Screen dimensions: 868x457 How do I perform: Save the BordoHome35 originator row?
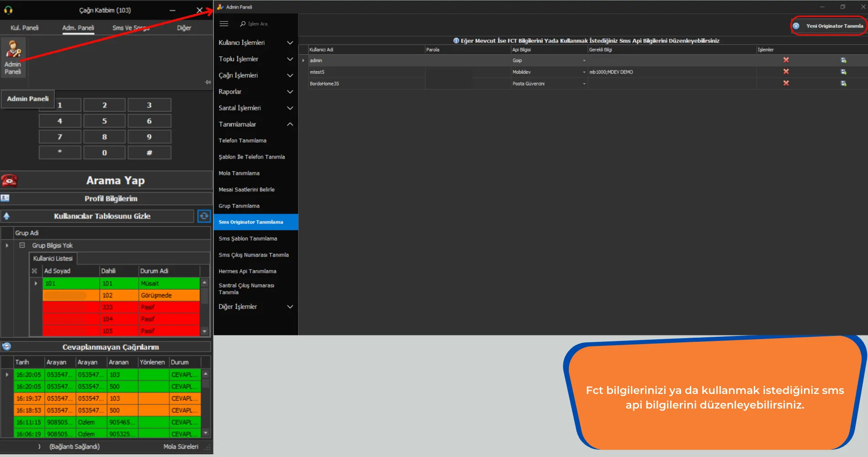click(x=843, y=83)
